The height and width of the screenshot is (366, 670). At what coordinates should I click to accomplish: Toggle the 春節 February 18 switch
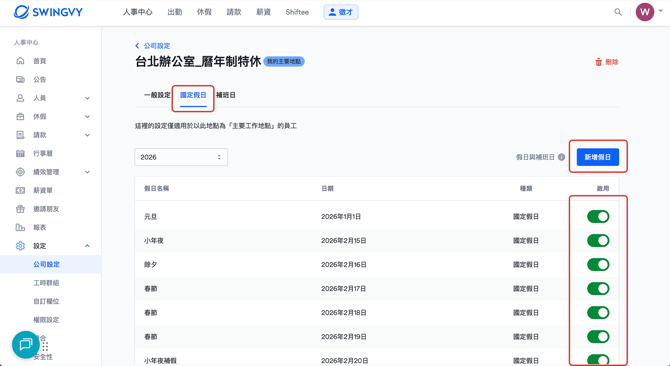click(x=598, y=313)
